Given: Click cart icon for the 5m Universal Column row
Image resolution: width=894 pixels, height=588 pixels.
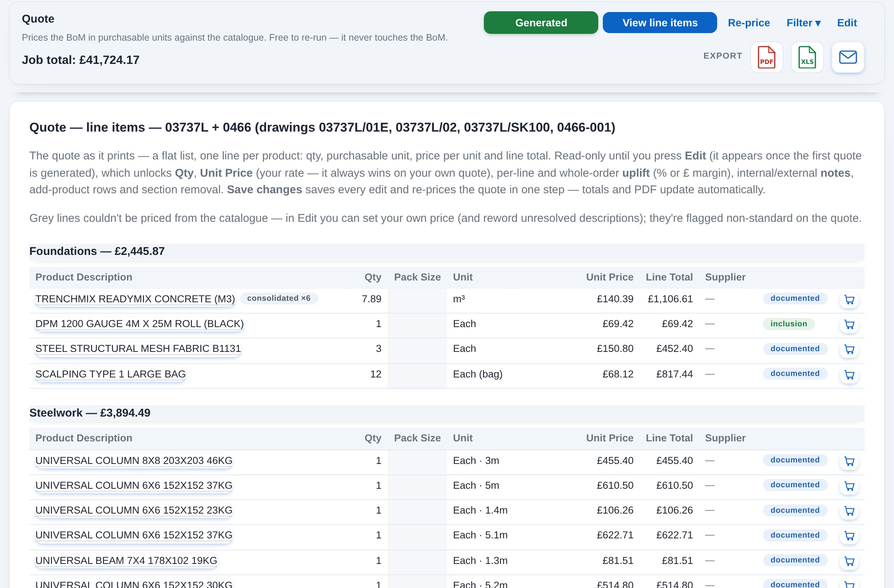Looking at the screenshot, I should point(849,486).
